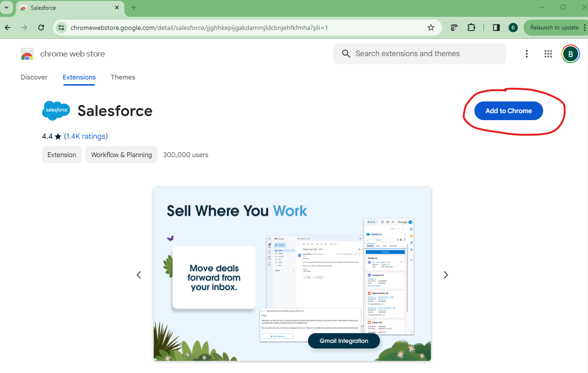Open the Google account avatar B
Screen dimensions: 588x373
click(570, 54)
